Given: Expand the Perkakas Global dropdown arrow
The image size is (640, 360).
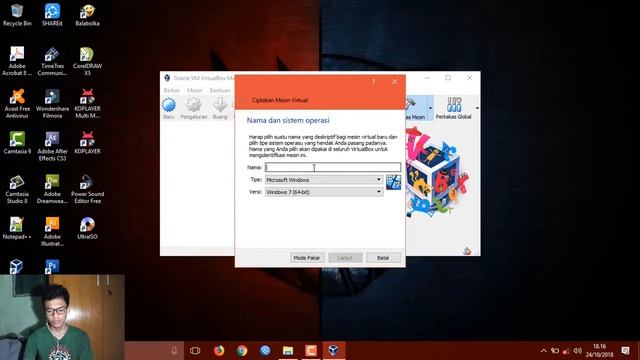Looking at the screenshot, I should coord(477,108).
